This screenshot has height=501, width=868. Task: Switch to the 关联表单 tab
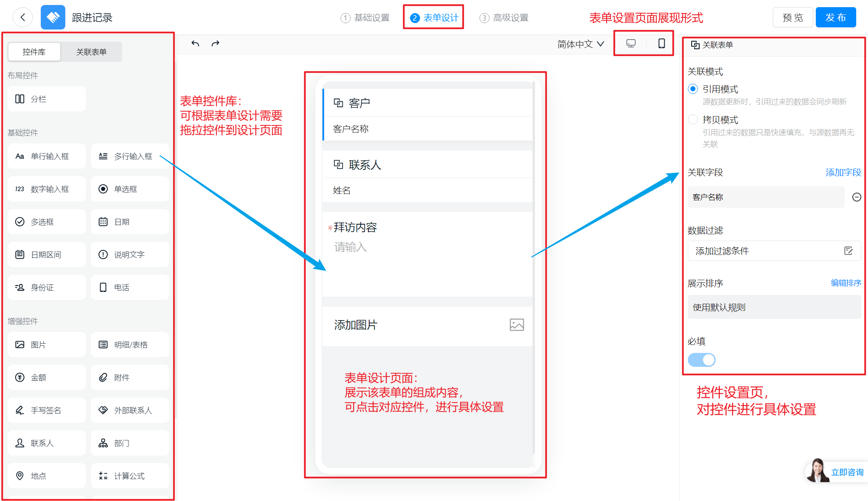(x=91, y=52)
